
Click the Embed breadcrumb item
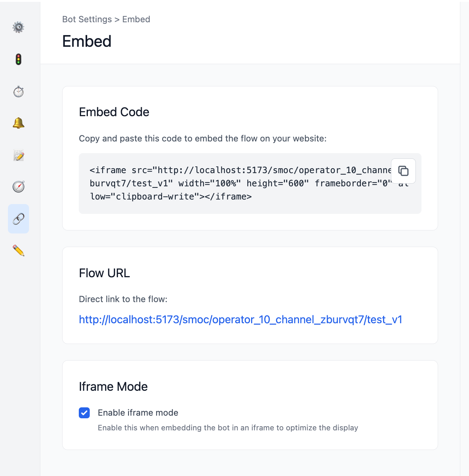[x=136, y=19]
